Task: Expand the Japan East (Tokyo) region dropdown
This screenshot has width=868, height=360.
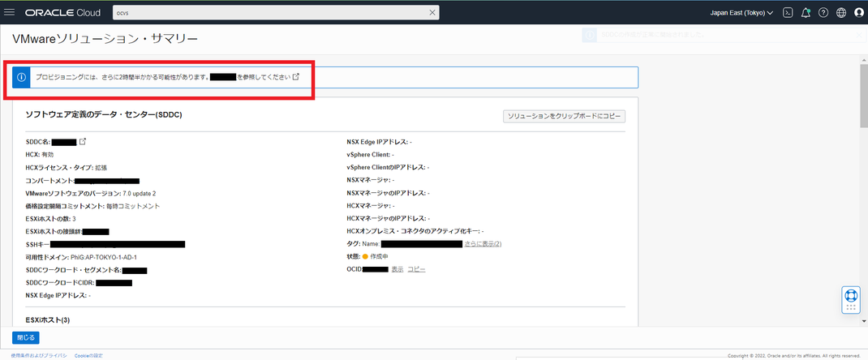Action: [x=741, y=13]
